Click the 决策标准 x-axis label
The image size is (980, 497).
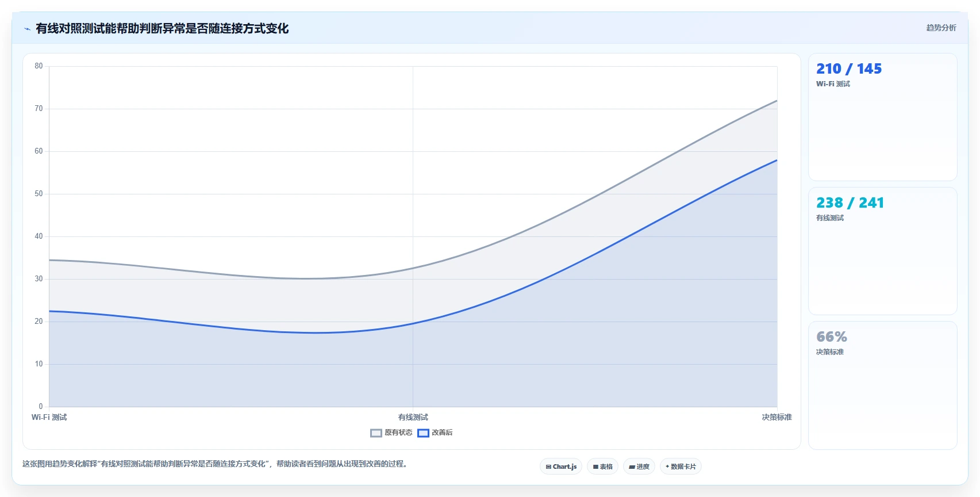point(777,417)
